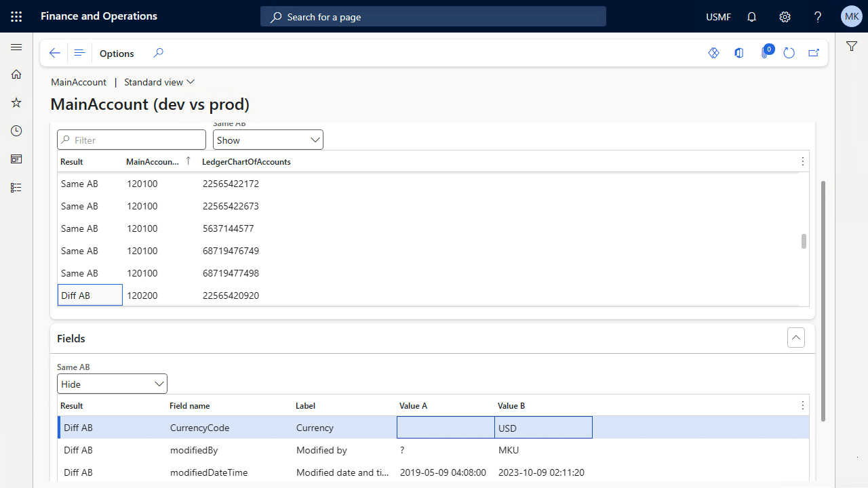This screenshot has width=868, height=488.
Task: Open the settings gear menu
Action: click(785, 17)
